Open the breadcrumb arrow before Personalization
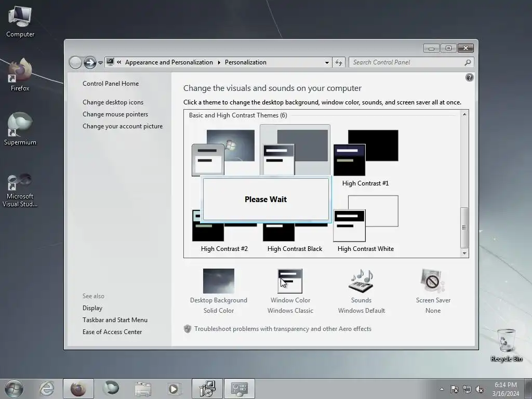 click(x=219, y=62)
